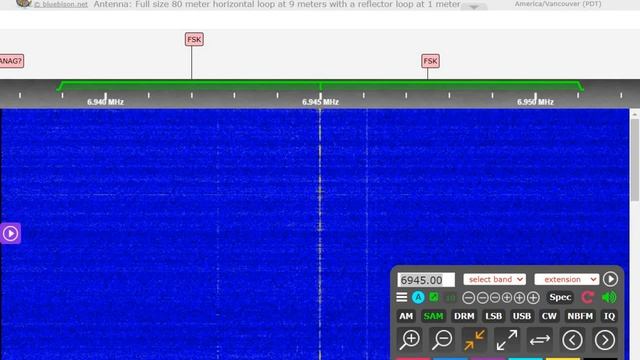Image resolution: width=640 pixels, height=360 pixels.
Task: Click the green passband bar on scale
Action: (x=320, y=85)
